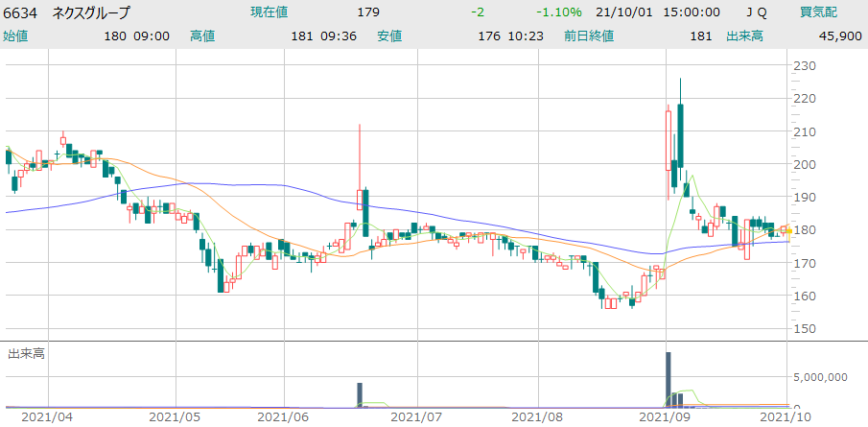Click the 始値 label

(15, 36)
